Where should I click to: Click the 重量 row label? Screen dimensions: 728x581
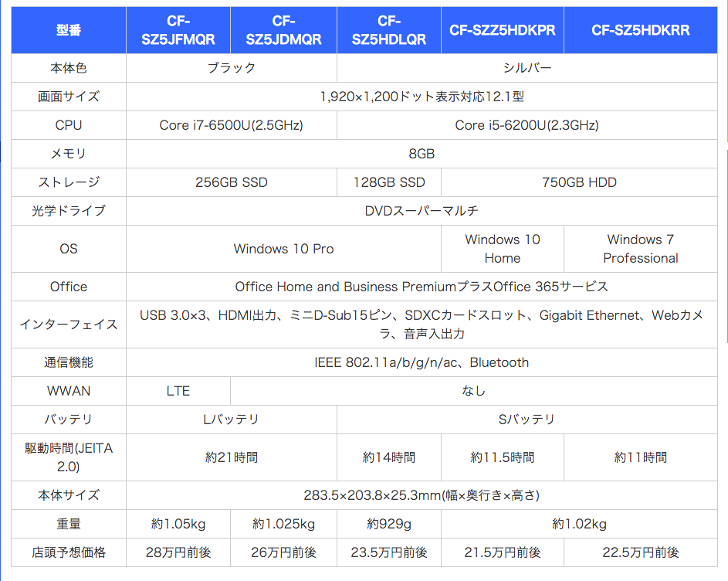69,525
